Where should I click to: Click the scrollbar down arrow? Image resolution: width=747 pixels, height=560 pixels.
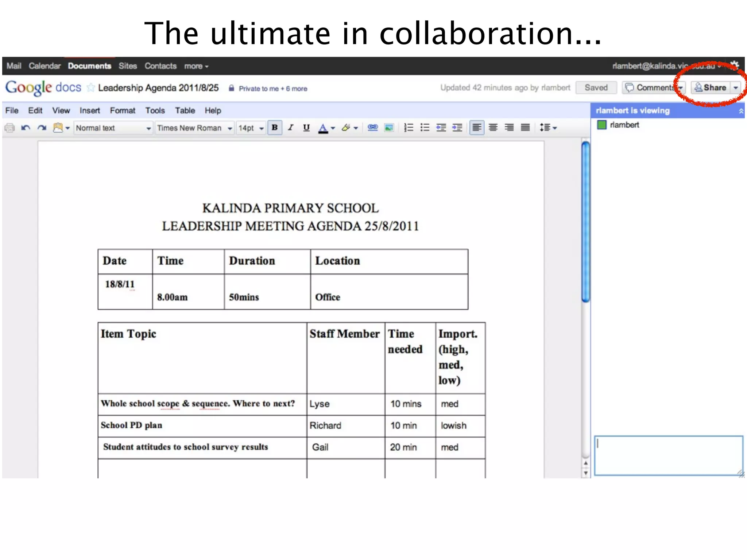586,473
